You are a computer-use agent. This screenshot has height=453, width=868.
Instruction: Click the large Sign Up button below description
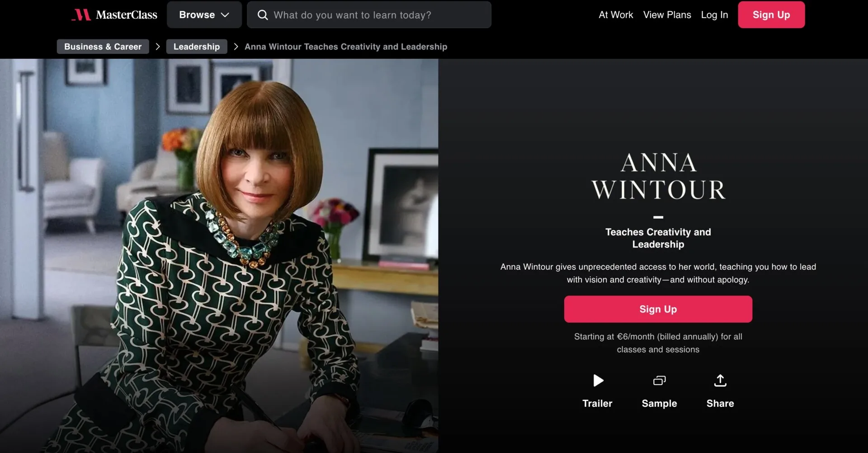(x=658, y=309)
